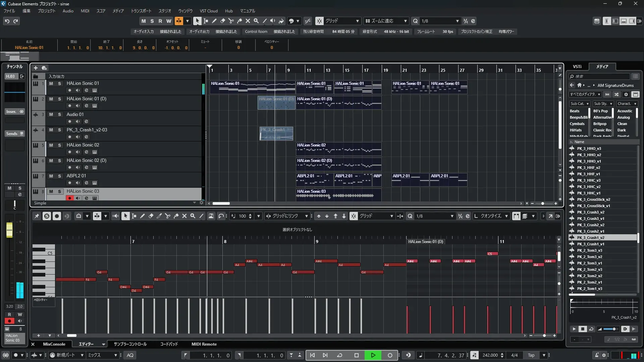The width and height of the screenshot is (644, 362).
Task: Open the top quantize 1/8 dropdown
Action: pyautogui.click(x=457, y=21)
